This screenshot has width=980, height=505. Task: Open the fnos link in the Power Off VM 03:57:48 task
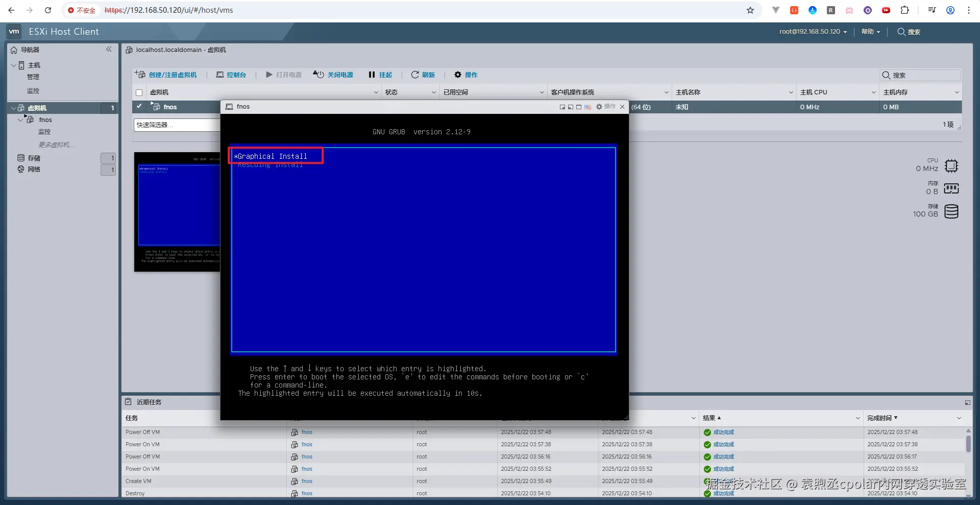coord(307,432)
